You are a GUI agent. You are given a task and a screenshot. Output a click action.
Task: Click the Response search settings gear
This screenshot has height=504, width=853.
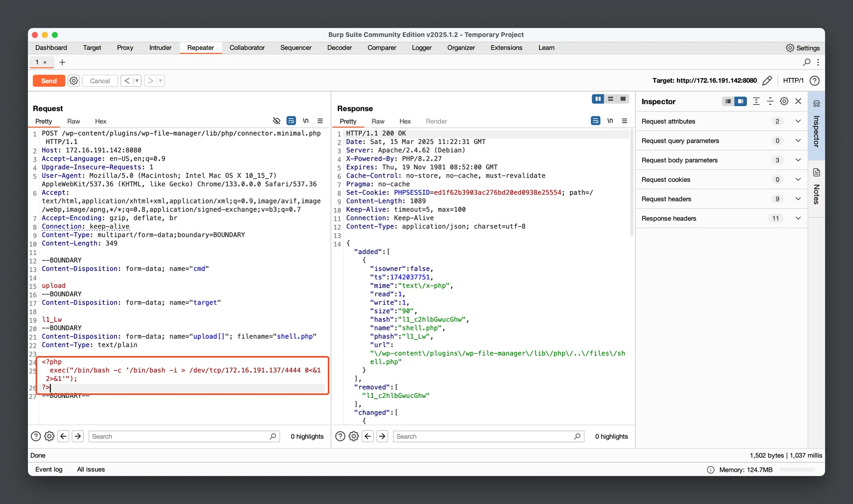[x=354, y=436]
